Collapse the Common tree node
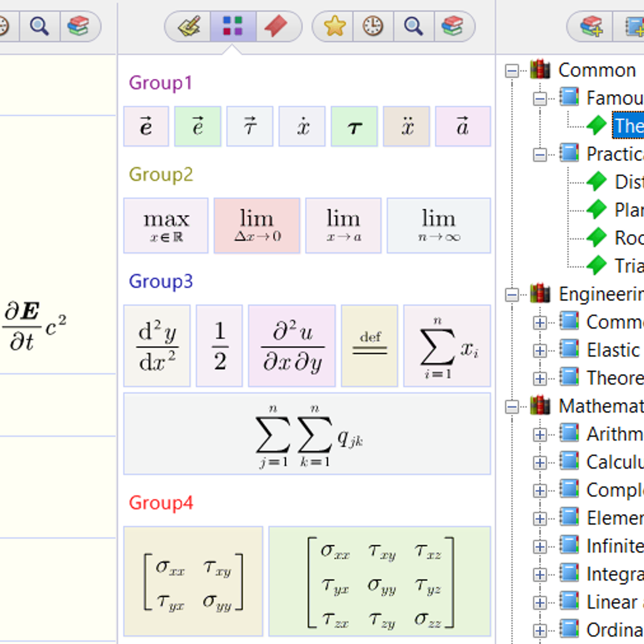The width and height of the screenshot is (644, 644). tap(512, 71)
